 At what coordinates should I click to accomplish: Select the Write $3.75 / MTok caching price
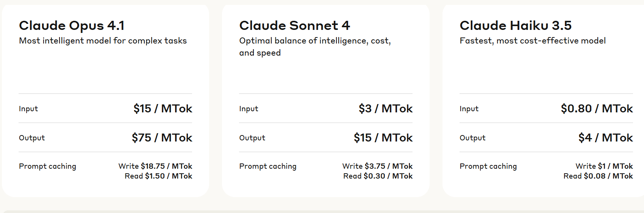[377, 166]
